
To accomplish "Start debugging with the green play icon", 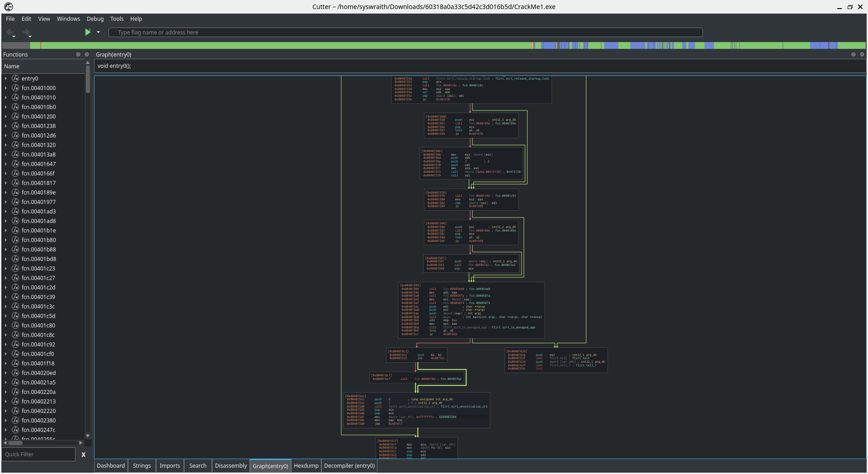I will pyautogui.click(x=88, y=32).
